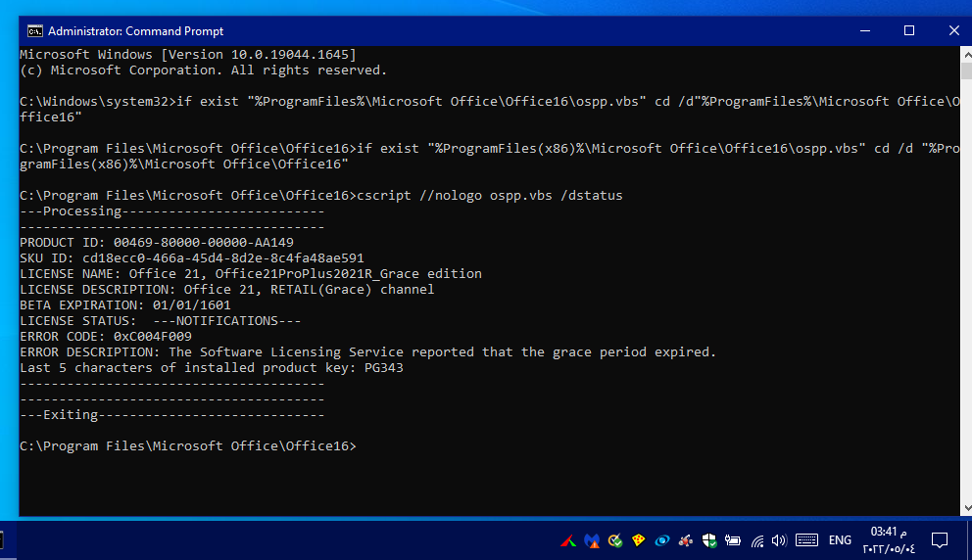Click the 'Microsoft Windows [Version 10.0.19044.1645]' line
Viewport: 972px width, 560px height.
tap(188, 55)
